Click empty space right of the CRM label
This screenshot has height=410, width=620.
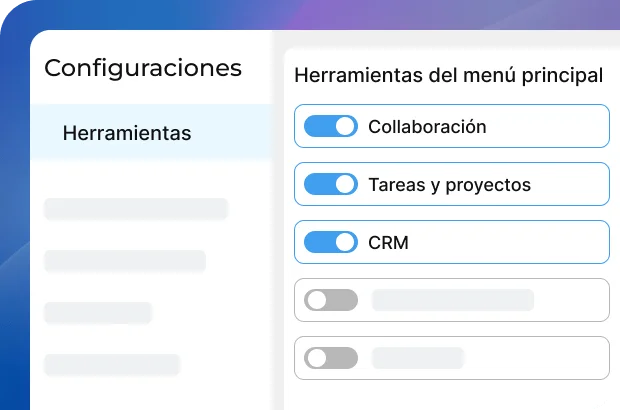510,243
